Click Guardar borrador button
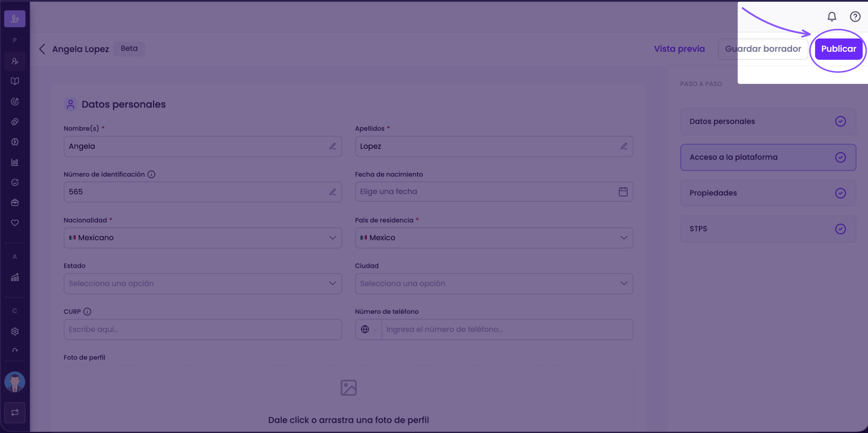 [x=763, y=49]
